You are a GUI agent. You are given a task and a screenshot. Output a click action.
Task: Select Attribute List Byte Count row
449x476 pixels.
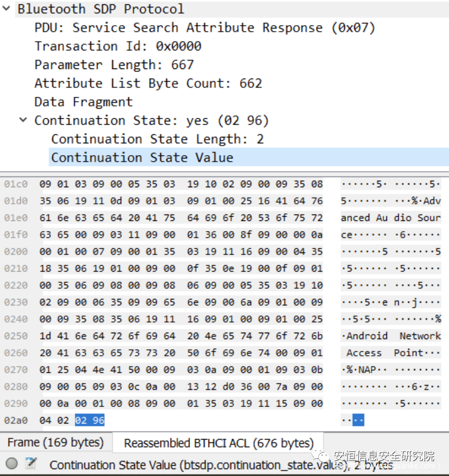148,83
